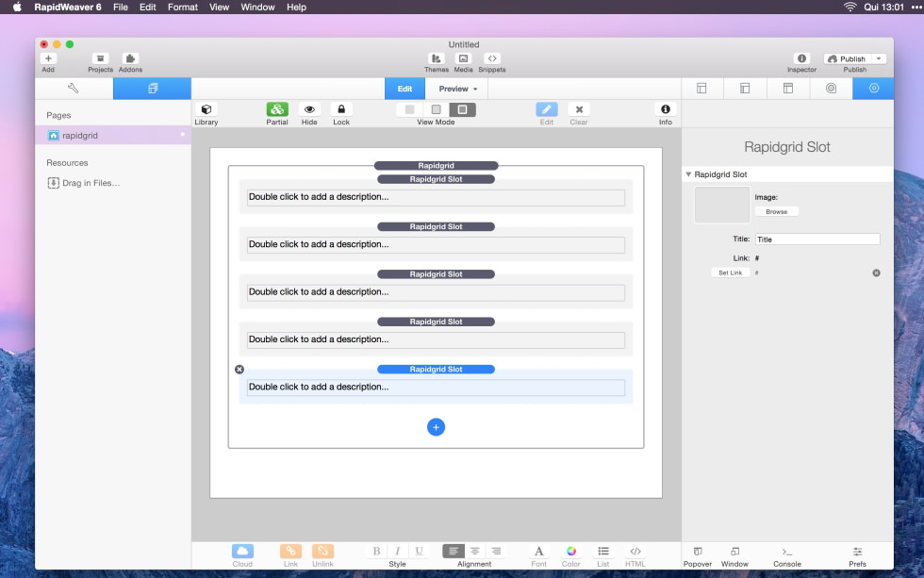
Task: Set right text alignment
Action: [x=496, y=552]
